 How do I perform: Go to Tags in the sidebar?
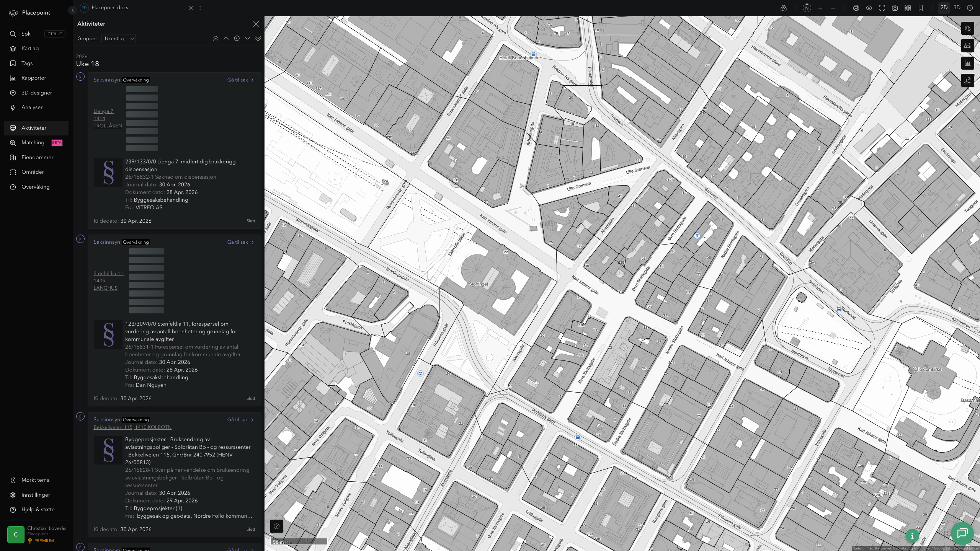click(36, 63)
